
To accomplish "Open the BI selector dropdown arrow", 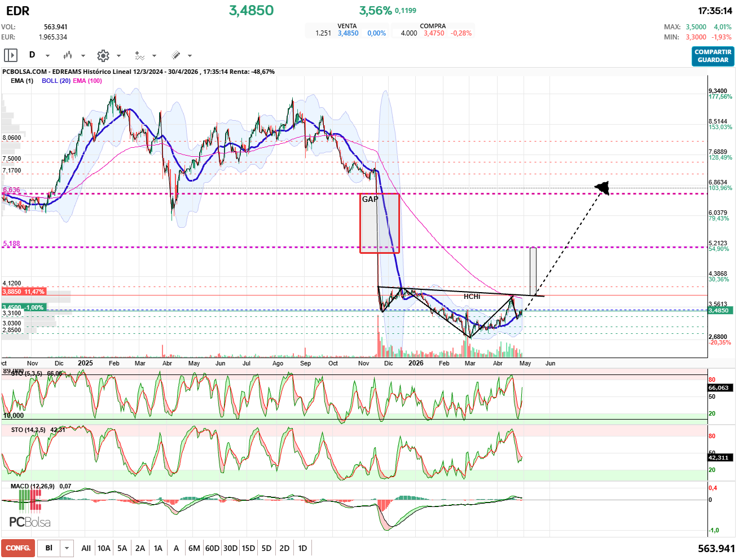I will [67, 548].
